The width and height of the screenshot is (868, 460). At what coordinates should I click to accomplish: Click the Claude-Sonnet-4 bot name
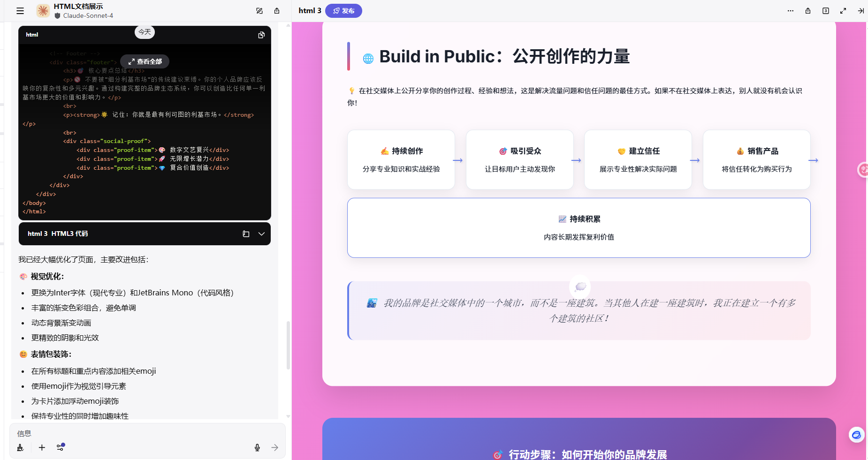[x=88, y=15]
